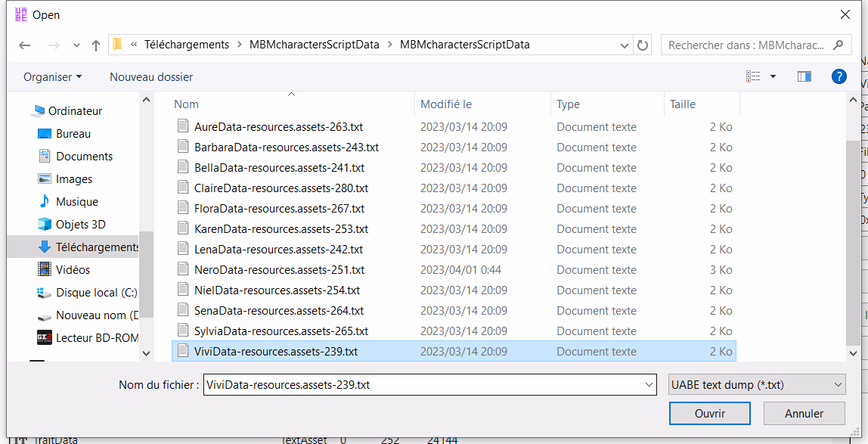Click the Up one level arrow
This screenshot has width=868, height=444.
click(x=96, y=45)
